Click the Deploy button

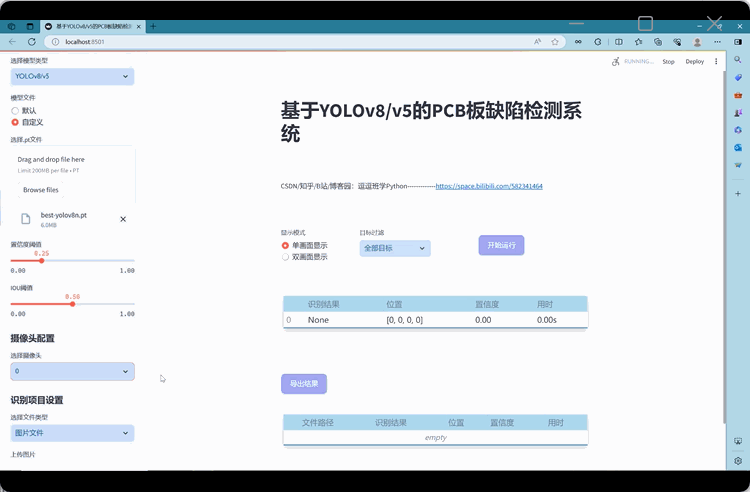[x=695, y=62]
